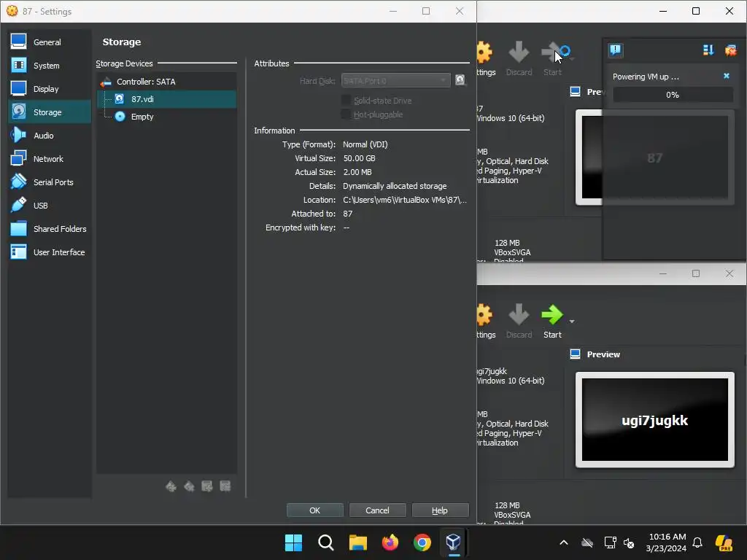Image resolution: width=747 pixels, height=560 pixels.
Task: Click the SATA controller icon
Action: click(x=106, y=82)
